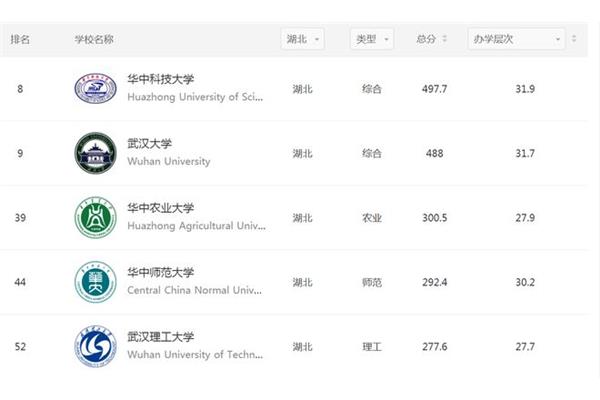Open the 办学层次 indicator dropdown

tap(516, 39)
